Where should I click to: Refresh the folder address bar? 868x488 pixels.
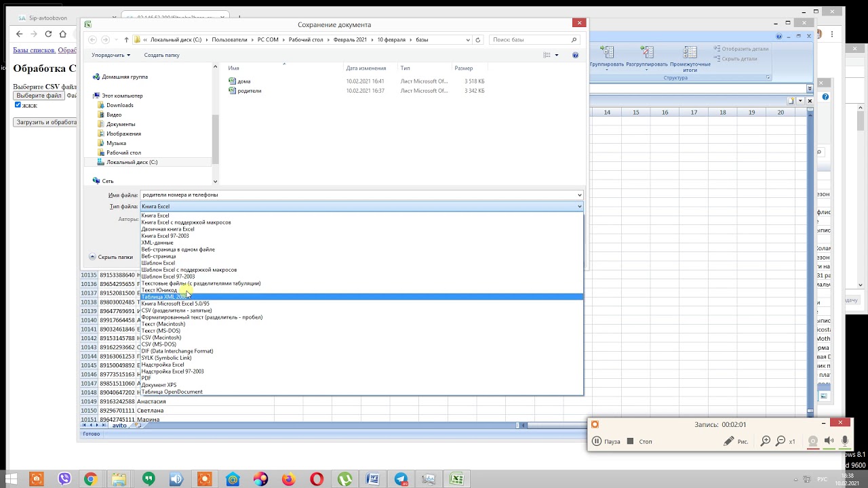click(478, 40)
